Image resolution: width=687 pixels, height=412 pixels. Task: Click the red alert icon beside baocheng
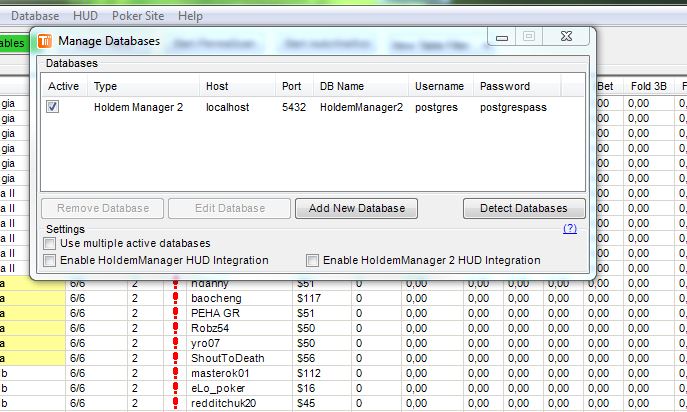[176, 298]
